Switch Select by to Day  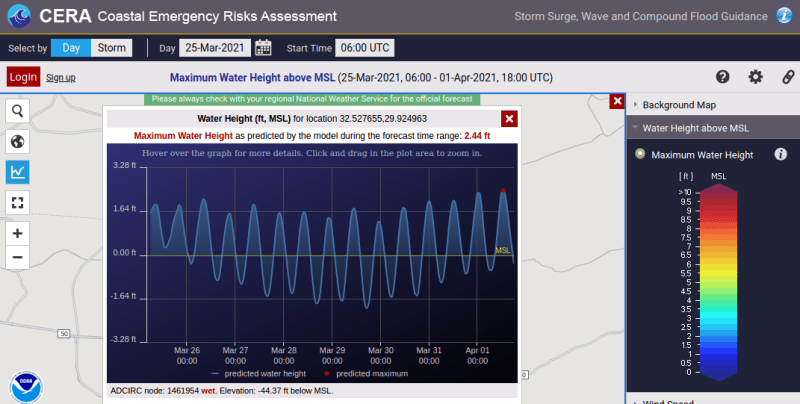(x=71, y=48)
